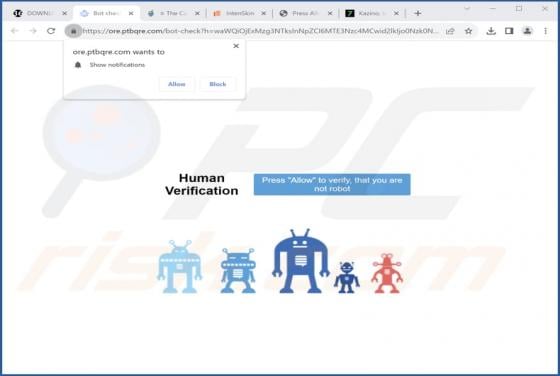Click the forward navigation arrow
560x376 pixels.
pyautogui.click(x=33, y=31)
